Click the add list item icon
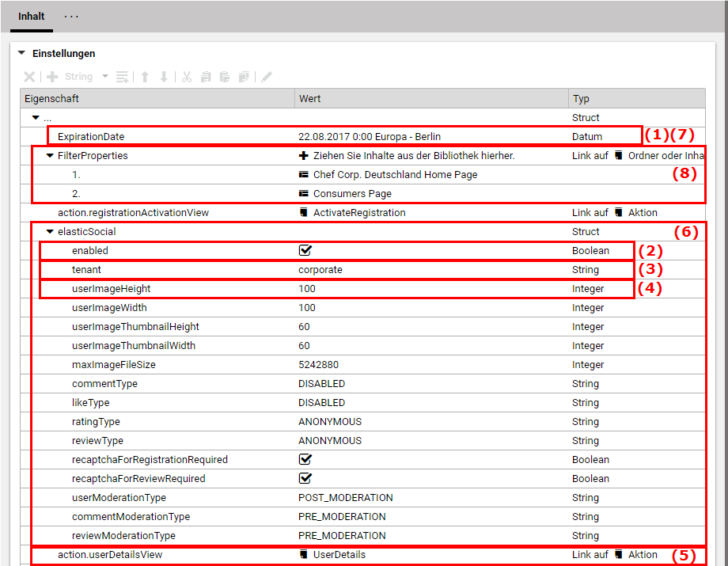 coord(122,77)
